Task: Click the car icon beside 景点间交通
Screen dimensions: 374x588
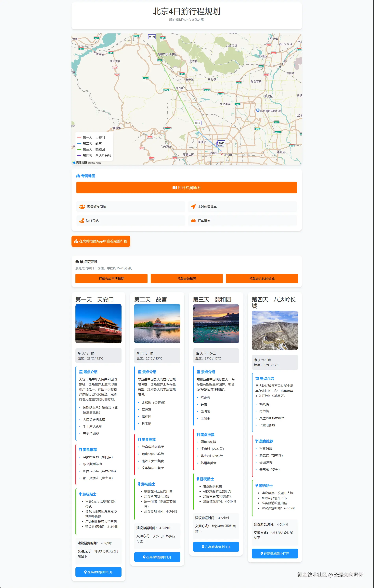Action: 77,262
